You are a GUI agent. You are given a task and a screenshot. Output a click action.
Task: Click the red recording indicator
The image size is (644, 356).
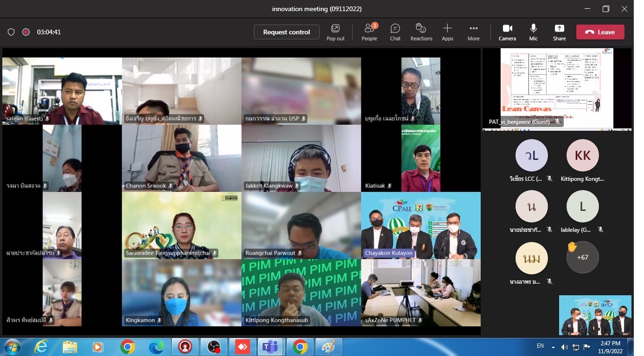pyautogui.click(x=26, y=32)
